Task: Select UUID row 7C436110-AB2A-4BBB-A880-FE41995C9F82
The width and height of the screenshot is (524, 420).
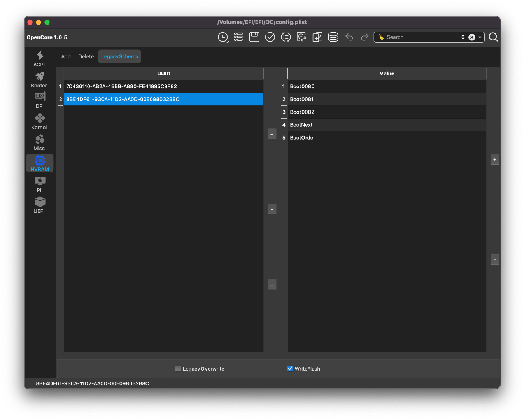Action: coord(121,86)
